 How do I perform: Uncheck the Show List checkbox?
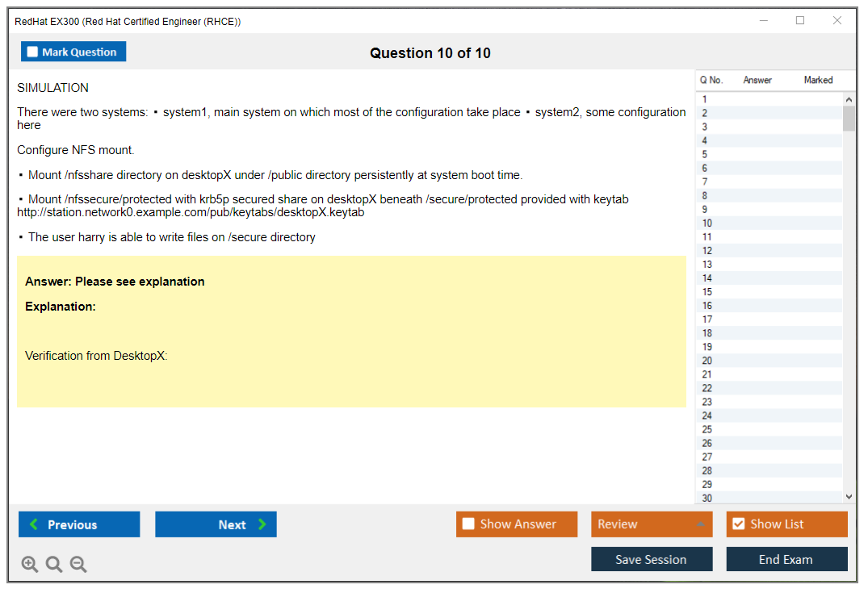738,524
